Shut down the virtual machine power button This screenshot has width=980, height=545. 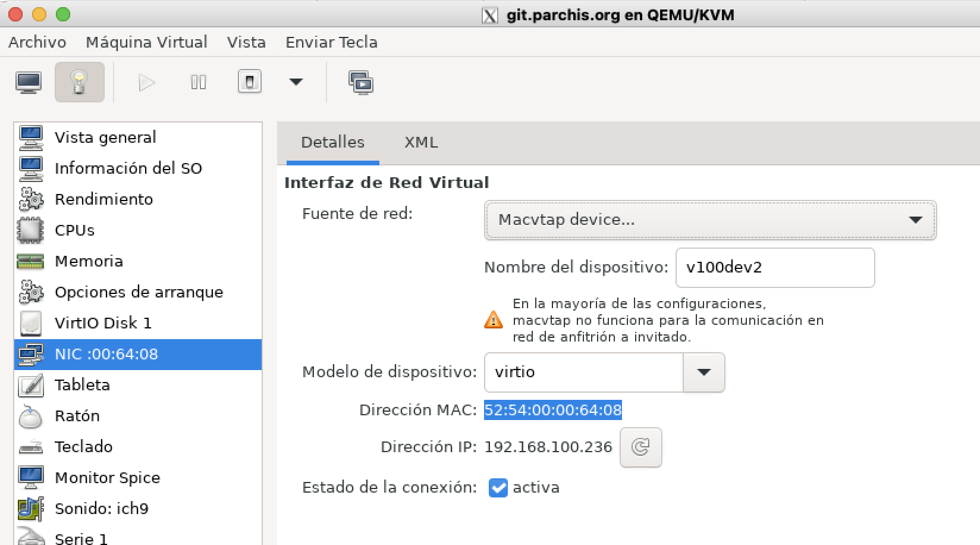[x=250, y=82]
